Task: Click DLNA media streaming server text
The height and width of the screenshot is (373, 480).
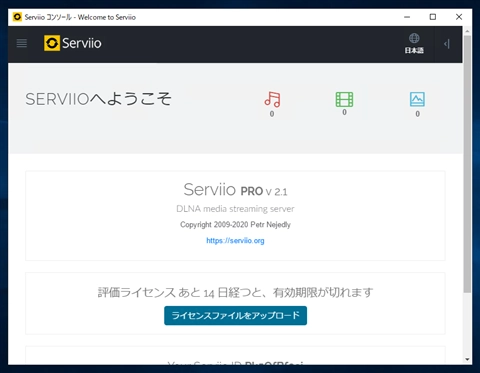Action: (x=235, y=209)
